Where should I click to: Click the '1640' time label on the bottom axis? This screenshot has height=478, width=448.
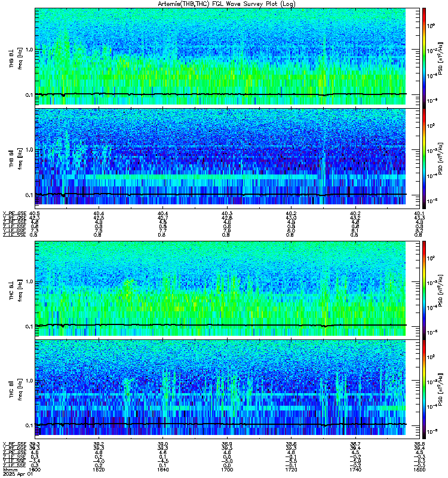[x=163, y=470]
